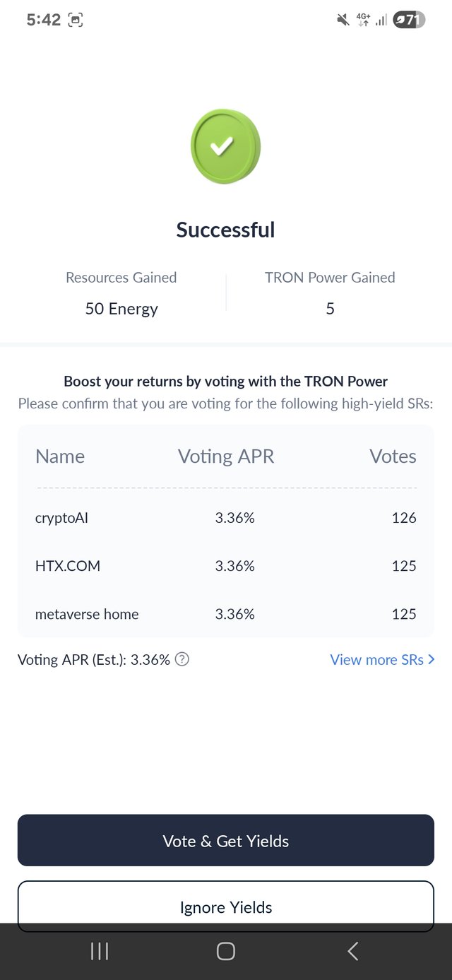Screen dimensions: 452x980
Task: Tap the Votes column header
Action: (393, 456)
